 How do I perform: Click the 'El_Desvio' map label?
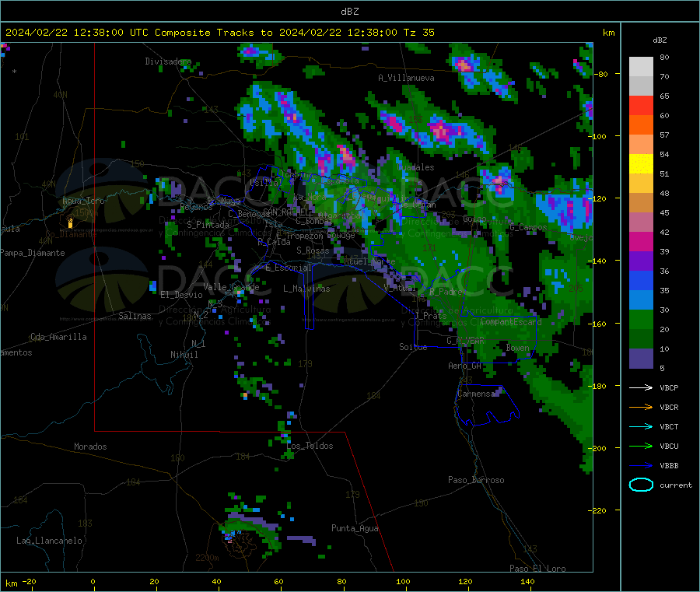181,295
